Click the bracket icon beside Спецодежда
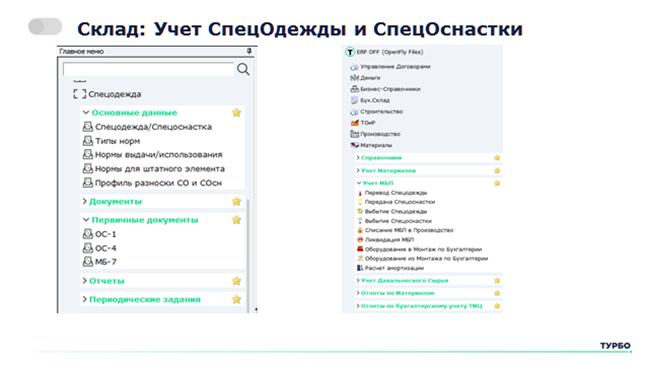The height and width of the screenshot is (365, 649). 79,94
